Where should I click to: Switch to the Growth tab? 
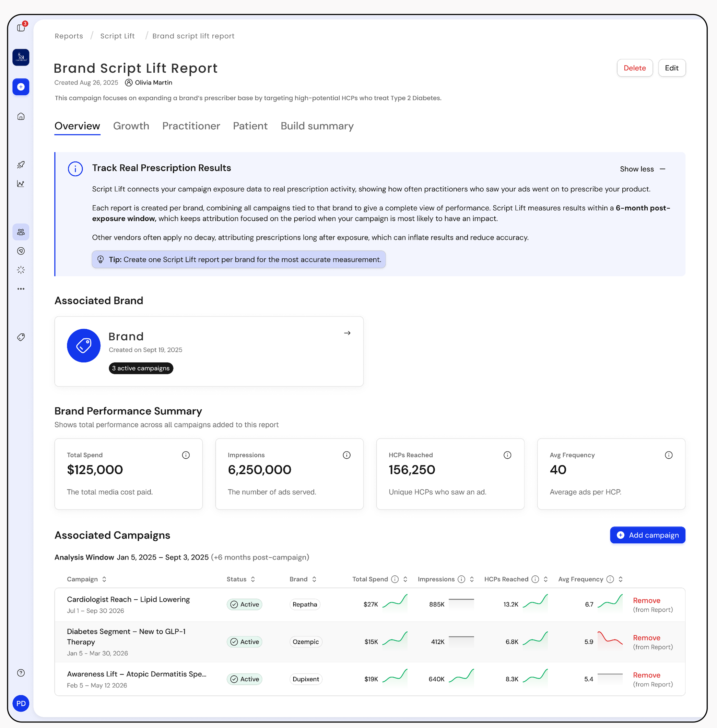pyautogui.click(x=131, y=126)
